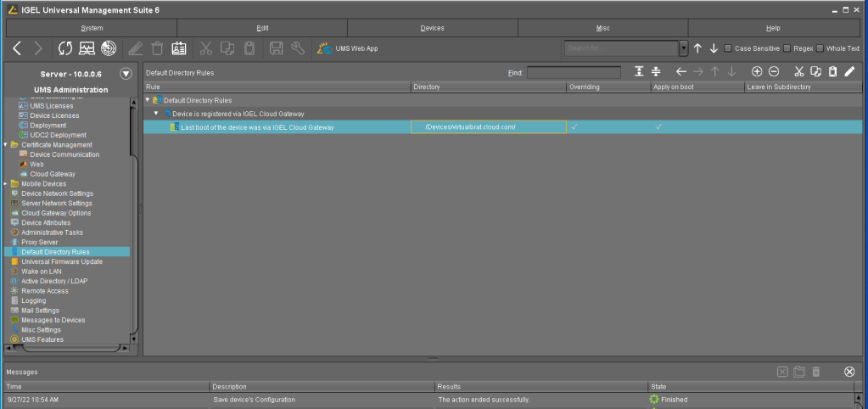
Task: Open the Misc menu
Action: point(602,28)
